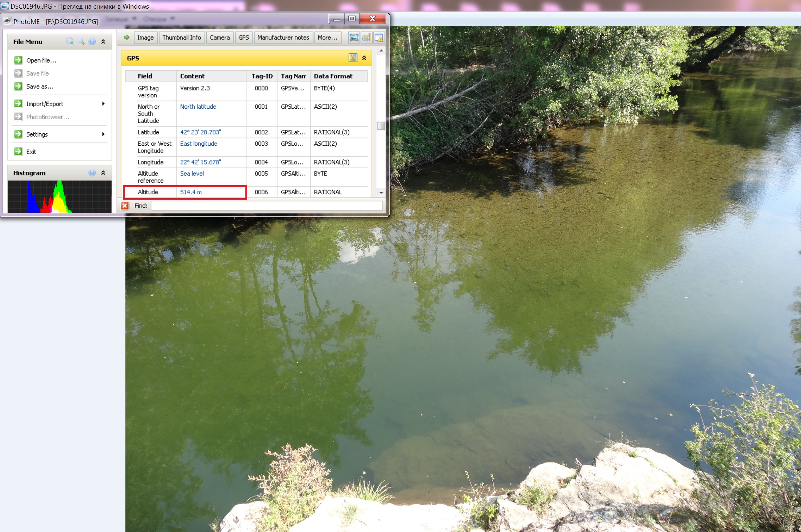
Task: Click the More... button
Action: click(x=327, y=38)
